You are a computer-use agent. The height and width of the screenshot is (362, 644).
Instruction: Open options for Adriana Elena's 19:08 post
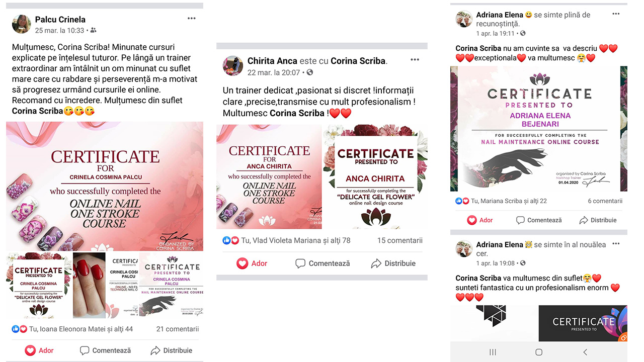616,244
